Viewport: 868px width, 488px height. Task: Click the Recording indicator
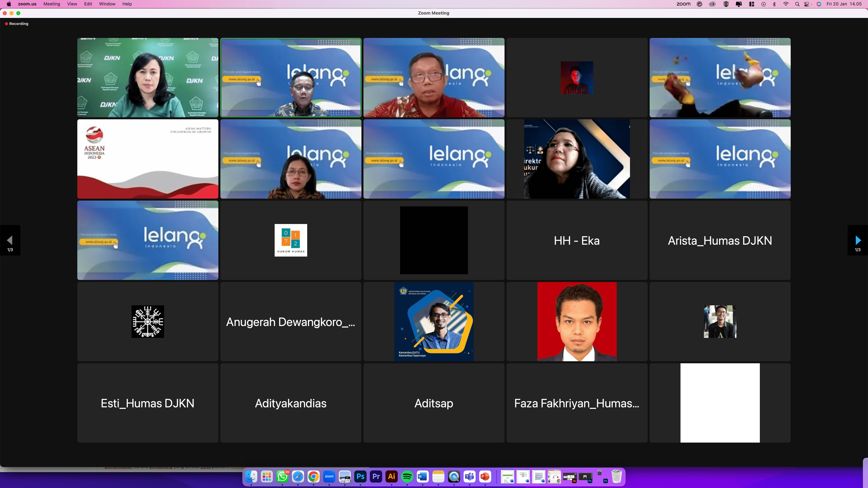16,24
